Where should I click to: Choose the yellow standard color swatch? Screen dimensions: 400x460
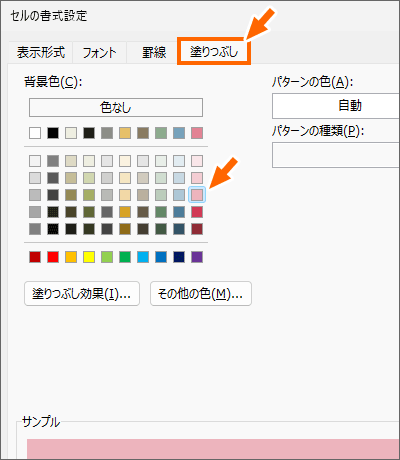pyautogui.click(x=89, y=257)
